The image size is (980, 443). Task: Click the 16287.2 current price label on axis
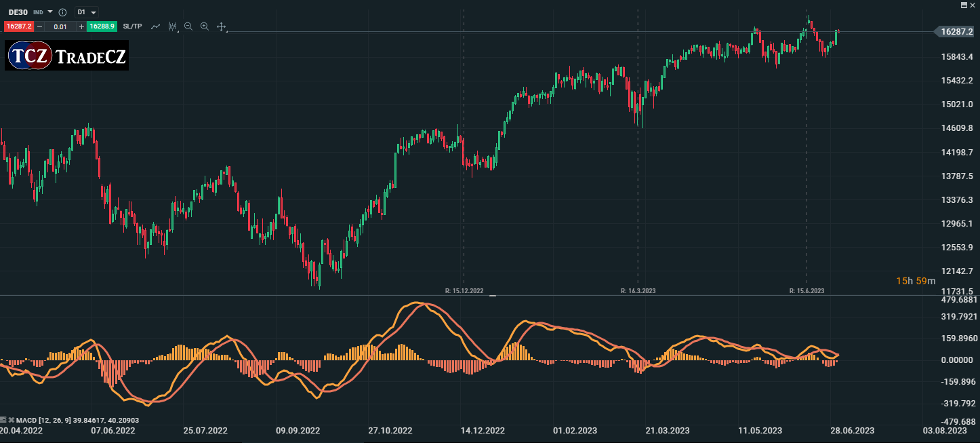956,32
